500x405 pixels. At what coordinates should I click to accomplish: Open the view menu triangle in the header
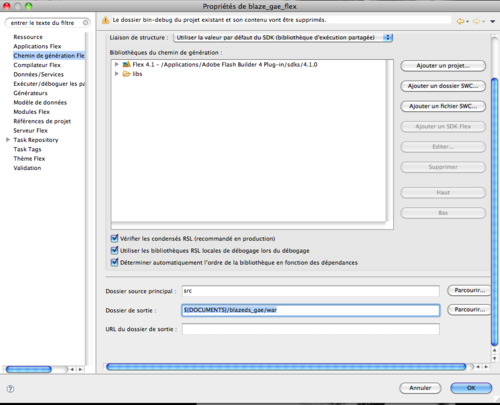pyautogui.click(x=493, y=21)
